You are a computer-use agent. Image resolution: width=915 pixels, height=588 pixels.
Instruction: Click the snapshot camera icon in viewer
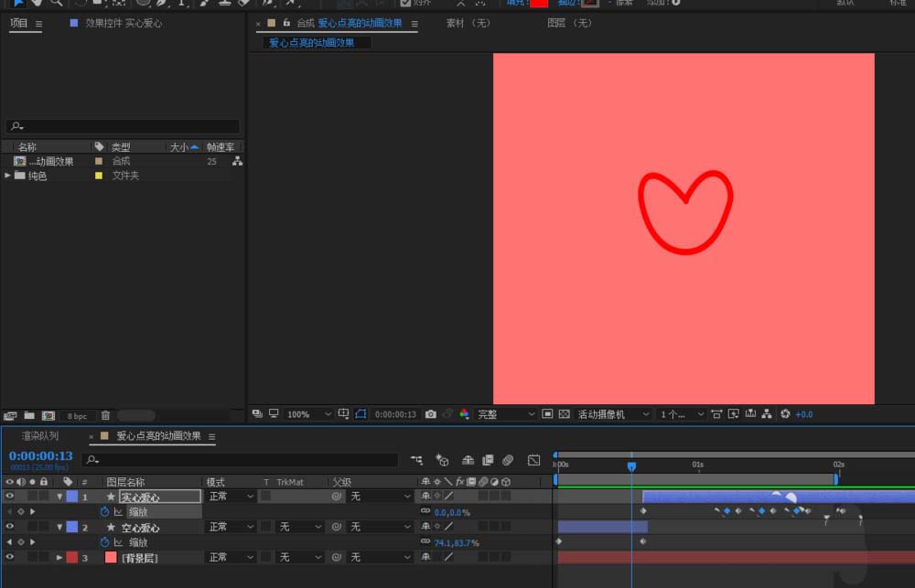(x=431, y=414)
